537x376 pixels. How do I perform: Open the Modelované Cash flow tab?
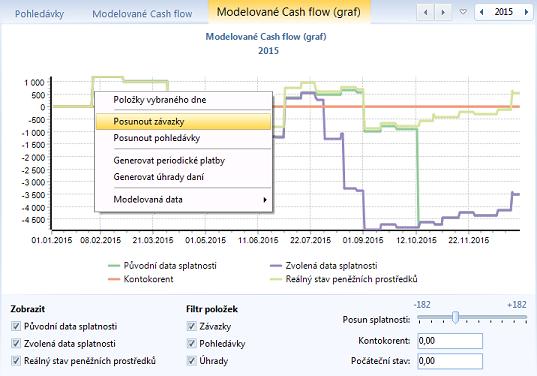142,14
